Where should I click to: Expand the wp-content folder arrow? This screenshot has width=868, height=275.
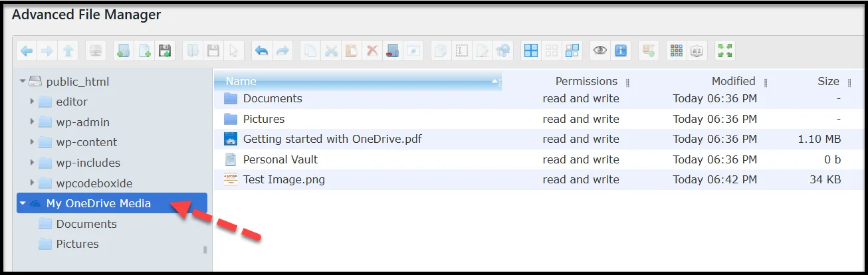[x=32, y=142]
